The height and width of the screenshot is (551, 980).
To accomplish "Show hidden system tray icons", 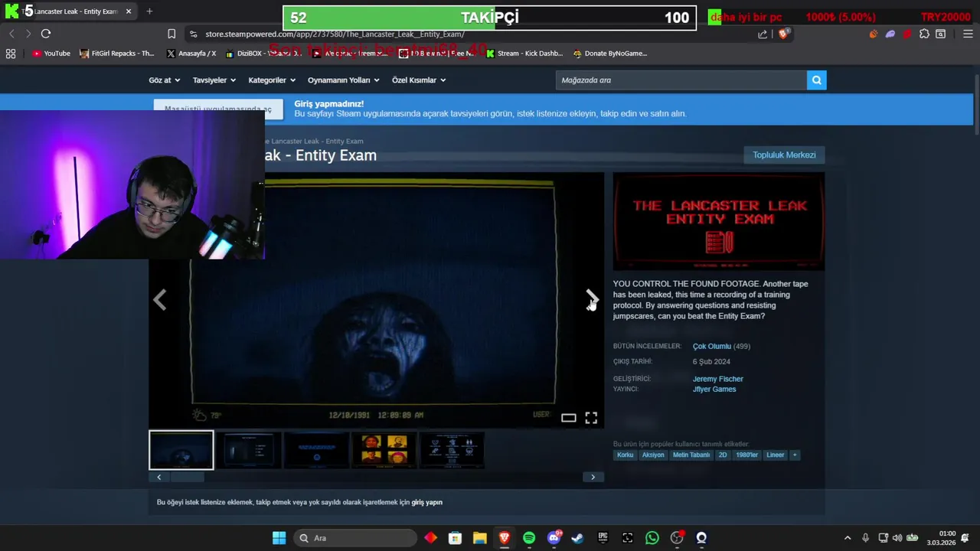I will click(848, 538).
